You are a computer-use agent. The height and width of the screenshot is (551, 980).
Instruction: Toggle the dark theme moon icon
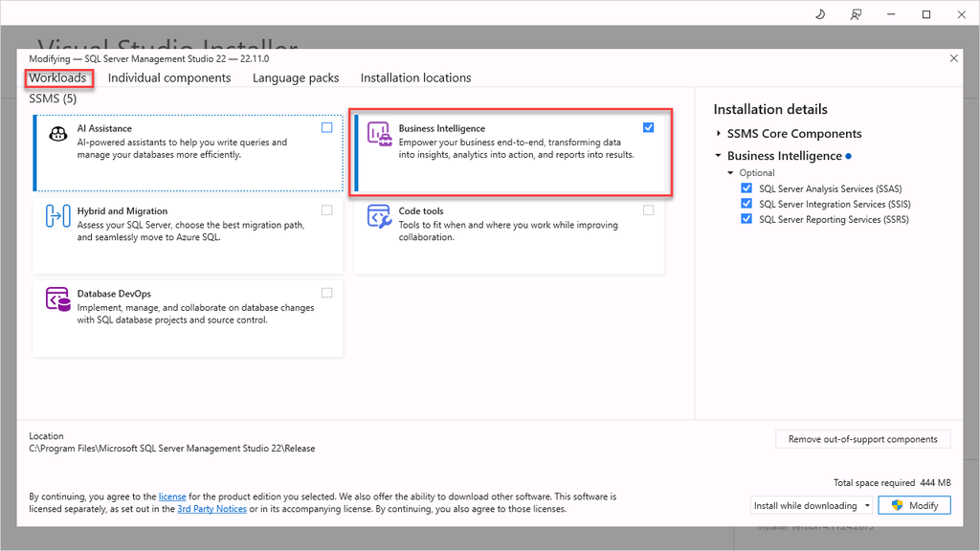(820, 14)
